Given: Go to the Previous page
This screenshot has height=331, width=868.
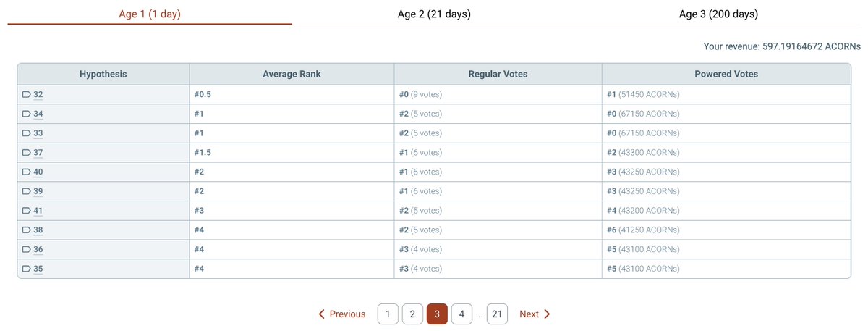Looking at the screenshot, I should pos(342,314).
